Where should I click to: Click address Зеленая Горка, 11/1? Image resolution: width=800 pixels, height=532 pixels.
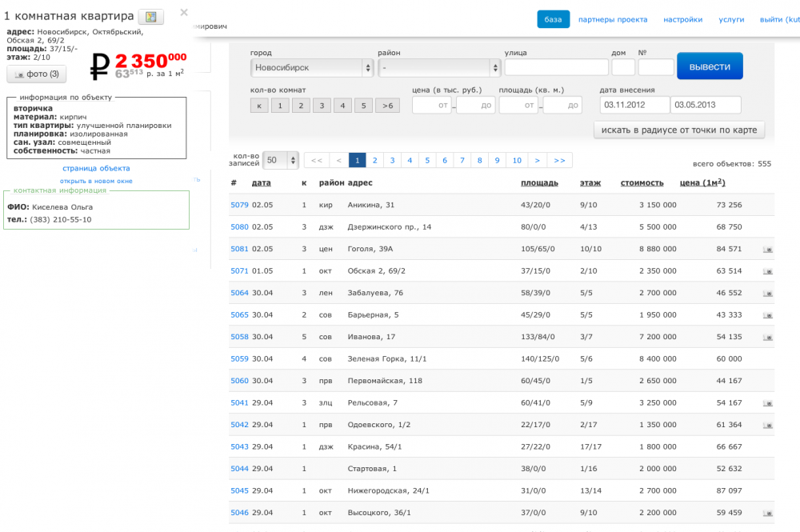click(386, 359)
